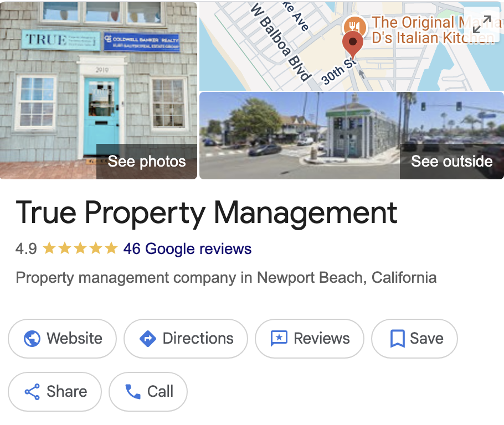This screenshot has width=504, height=425.
Task: Click the red location pin on map
Action: click(353, 45)
